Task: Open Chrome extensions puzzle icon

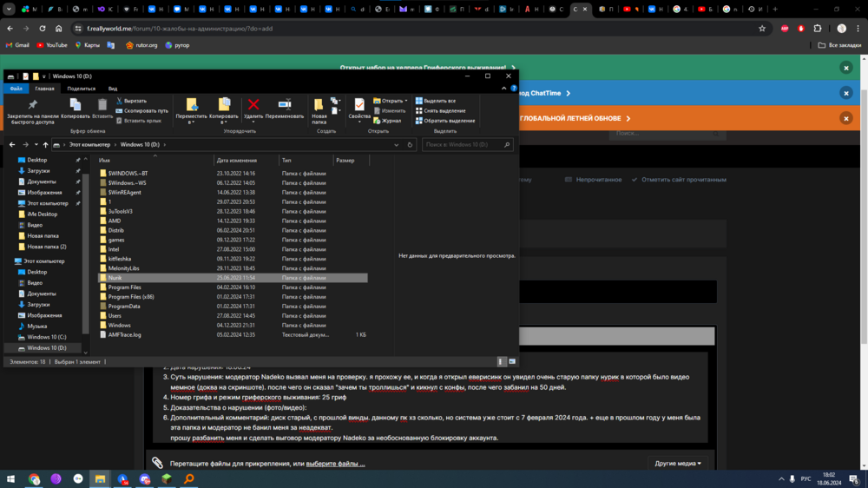Action: pos(818,29)
